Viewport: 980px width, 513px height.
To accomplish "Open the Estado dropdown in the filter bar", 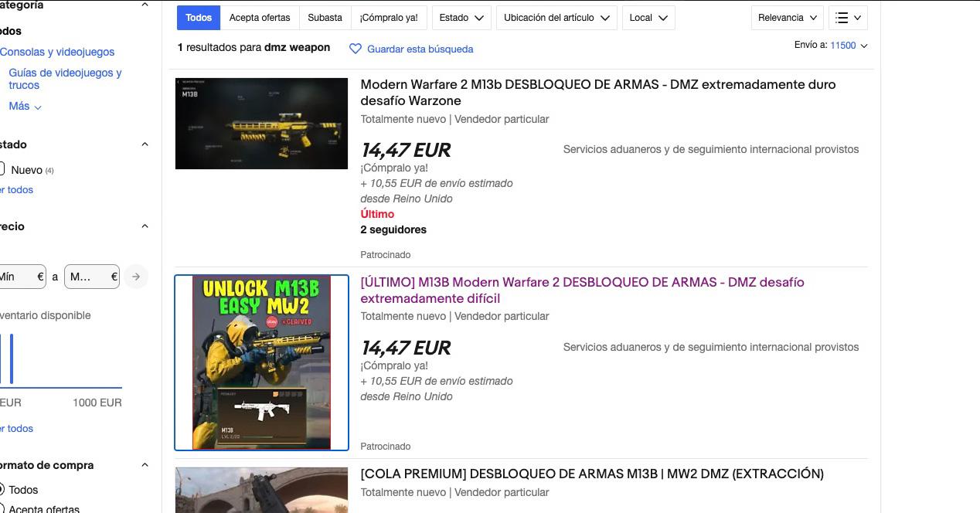I will pos(461,18).
